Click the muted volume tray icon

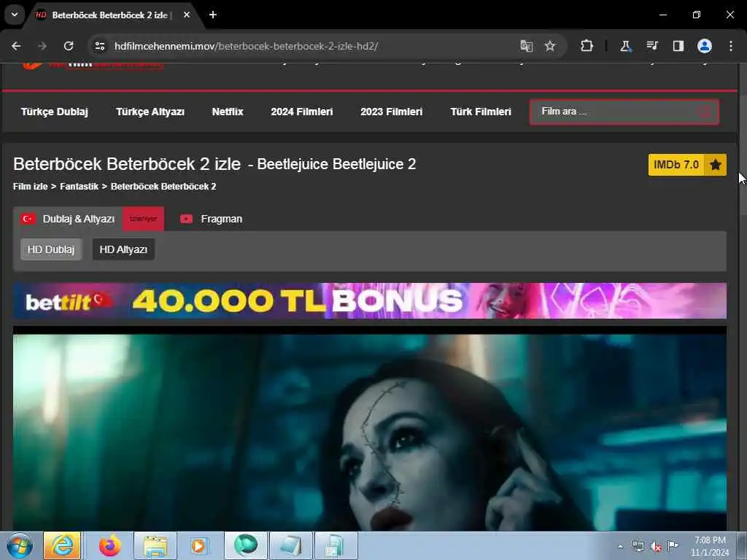tap(656, 546)
